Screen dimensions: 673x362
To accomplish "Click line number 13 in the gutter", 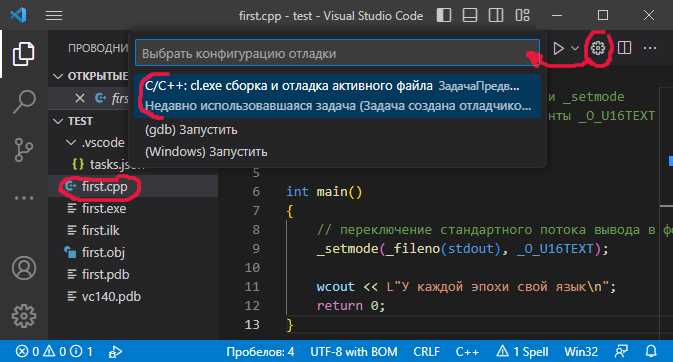I will coord(252,324).
